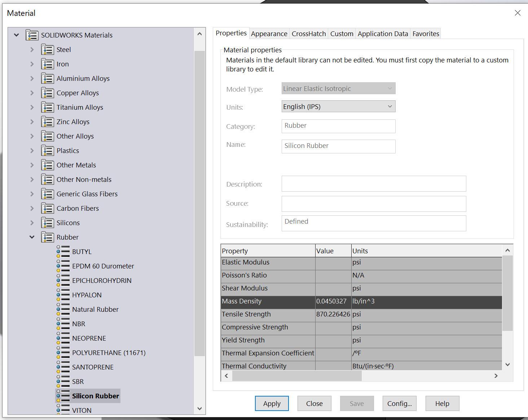Go to the Application Data tab
The width and height of the screenshot is (528, 420).
pos(383,34)
